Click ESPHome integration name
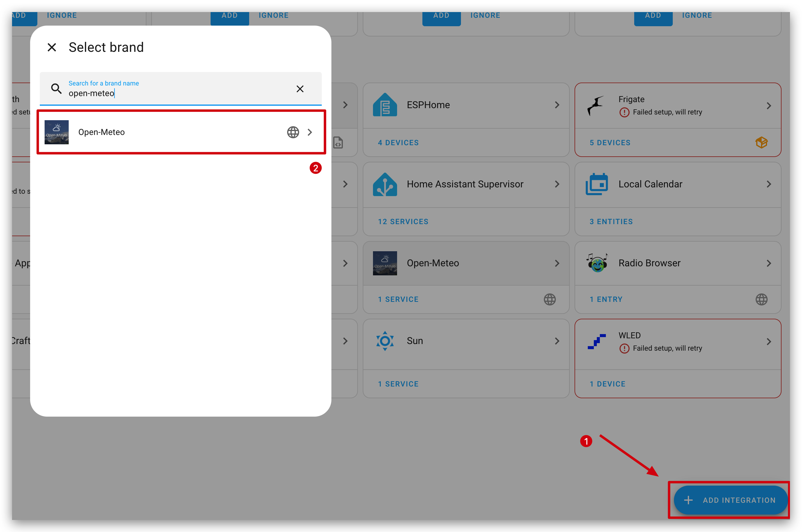Viewport: 802px width, 532px height. coord(428,105)
